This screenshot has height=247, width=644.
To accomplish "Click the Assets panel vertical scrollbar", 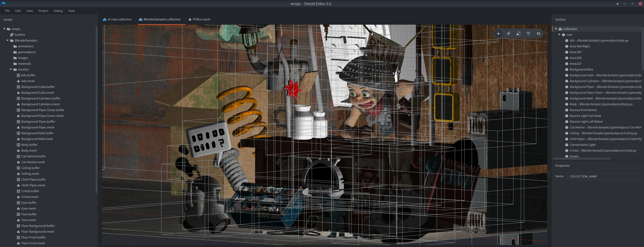I will click(x=97, y=110).
